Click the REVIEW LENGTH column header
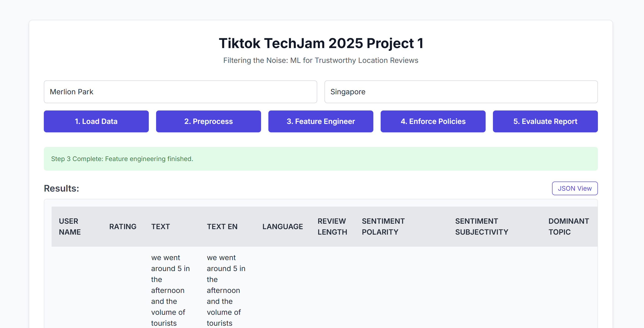 [332, 226]
